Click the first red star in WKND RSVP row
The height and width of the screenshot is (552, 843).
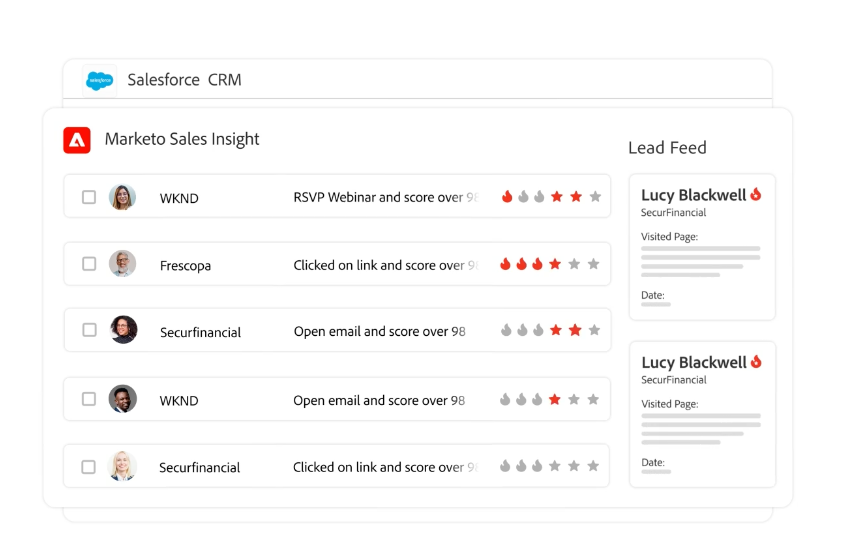(x=557, y=197)
